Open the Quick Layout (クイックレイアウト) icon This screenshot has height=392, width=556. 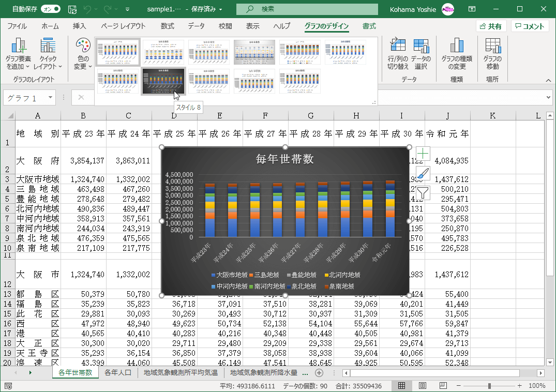(48, 47)
